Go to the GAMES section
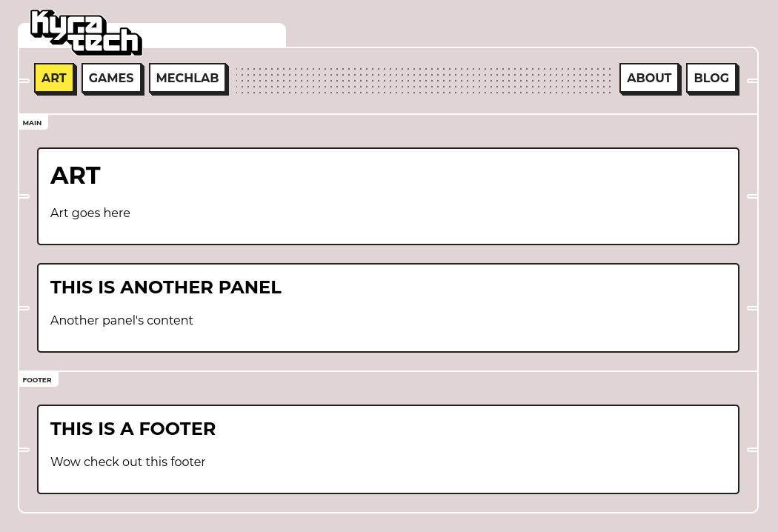Viewport: 778px width, 532px height. 112,79
